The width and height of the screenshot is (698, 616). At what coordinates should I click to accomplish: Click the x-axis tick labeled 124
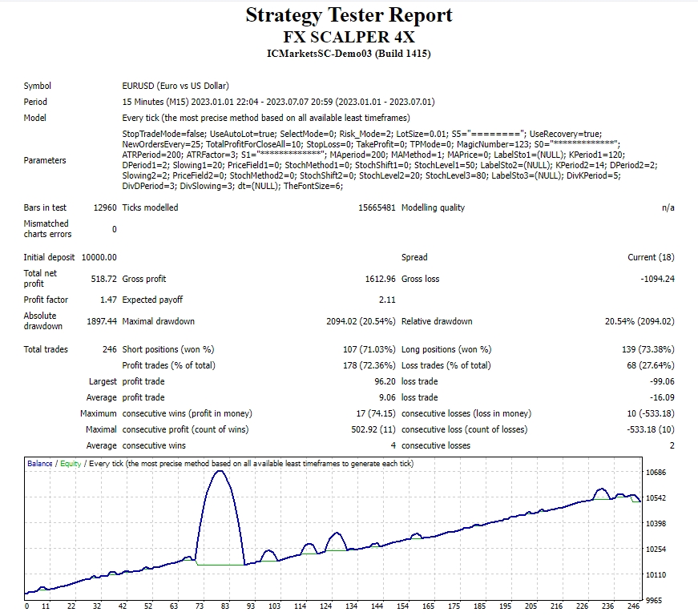point(326,606)
